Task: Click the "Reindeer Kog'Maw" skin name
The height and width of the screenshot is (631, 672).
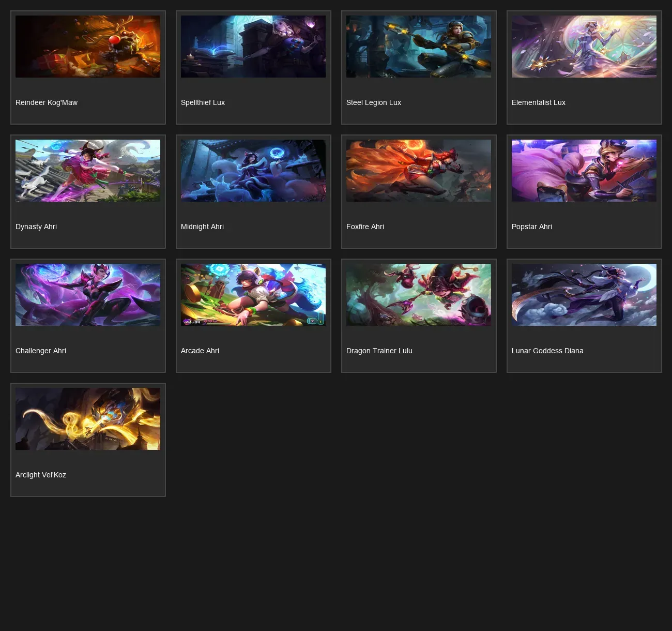Action: click(47, 102)
